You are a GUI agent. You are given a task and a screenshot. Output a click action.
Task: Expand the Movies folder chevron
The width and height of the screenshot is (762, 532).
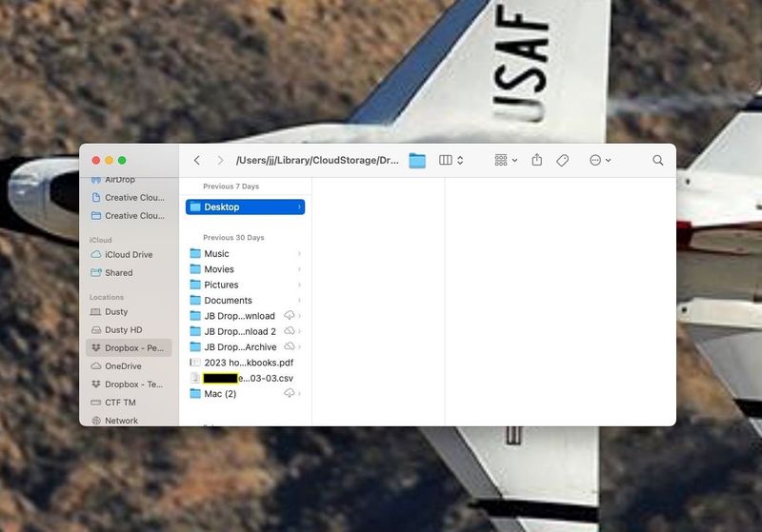tap(299, 269)
